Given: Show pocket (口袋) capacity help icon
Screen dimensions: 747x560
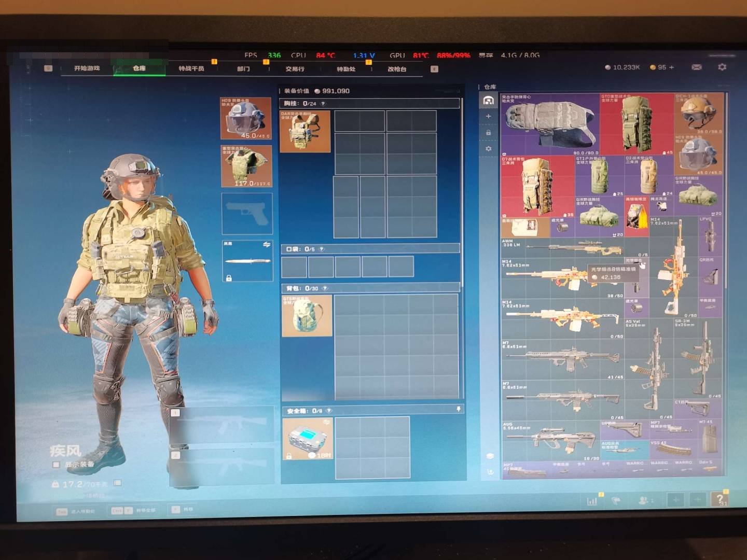Looking at the screenshot, I should coord(322,249).
